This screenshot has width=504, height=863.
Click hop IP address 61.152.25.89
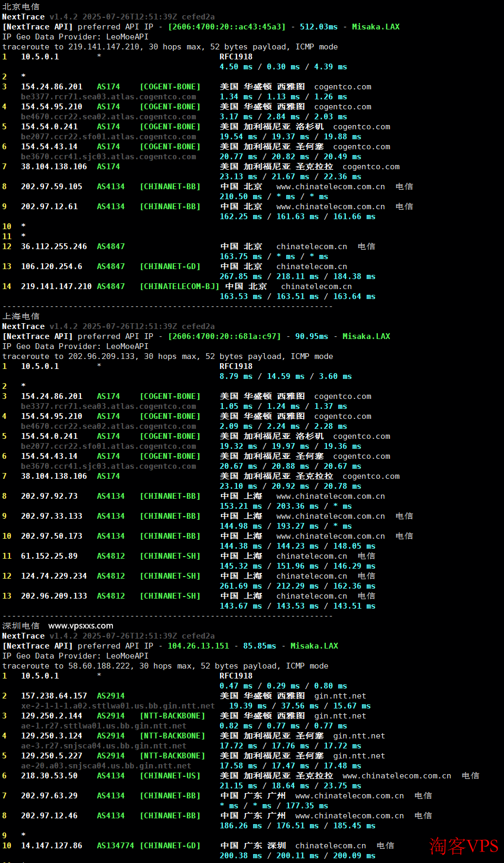(49, 556)
